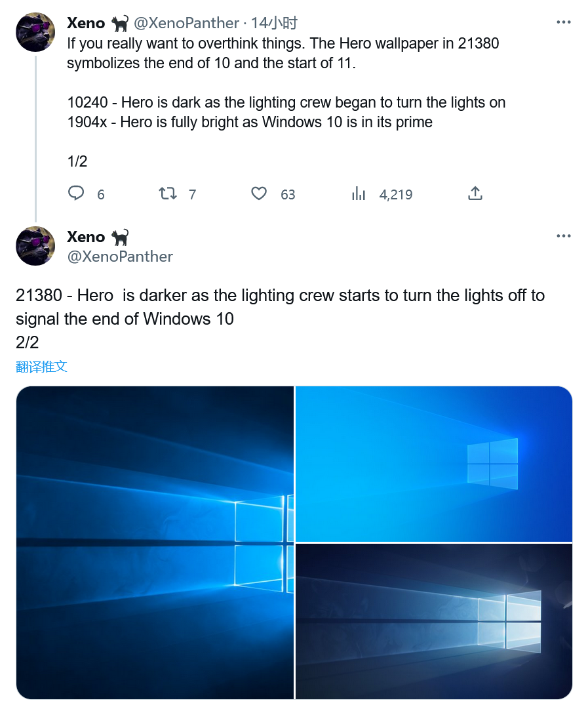Retweet the first Xeno tweet
588x711 pixels.
168,193
